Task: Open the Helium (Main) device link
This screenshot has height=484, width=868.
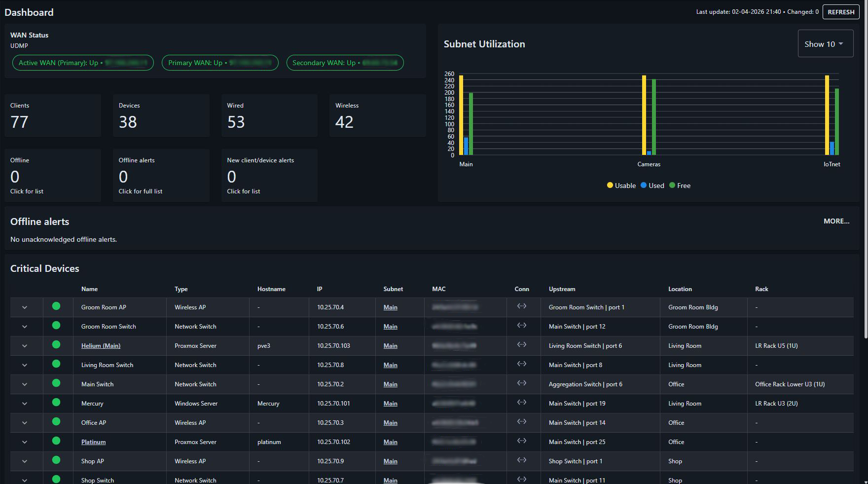Action: (x=101, y=346)
